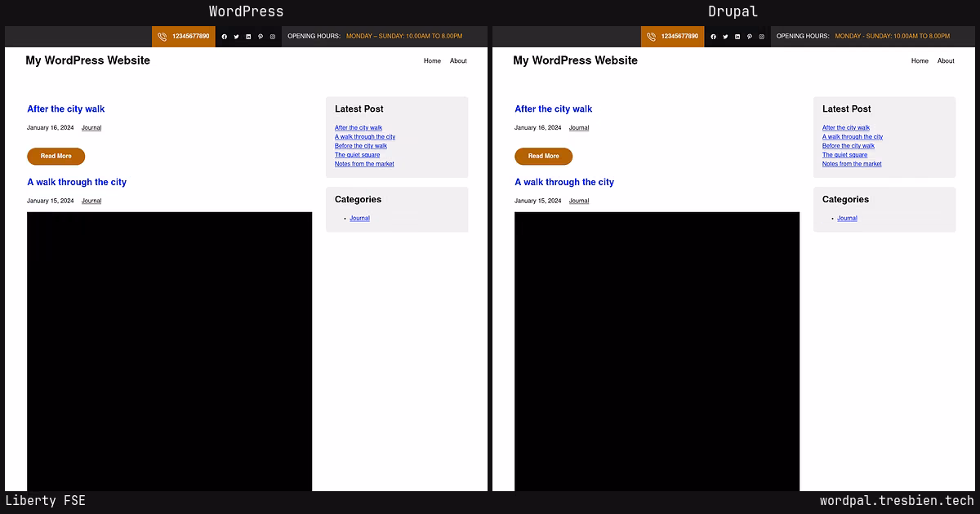This screenshot has width=980, height=514.
Task: Open sidebar link A walk through the city, Drupal
Action: click(x=853, y=137)
